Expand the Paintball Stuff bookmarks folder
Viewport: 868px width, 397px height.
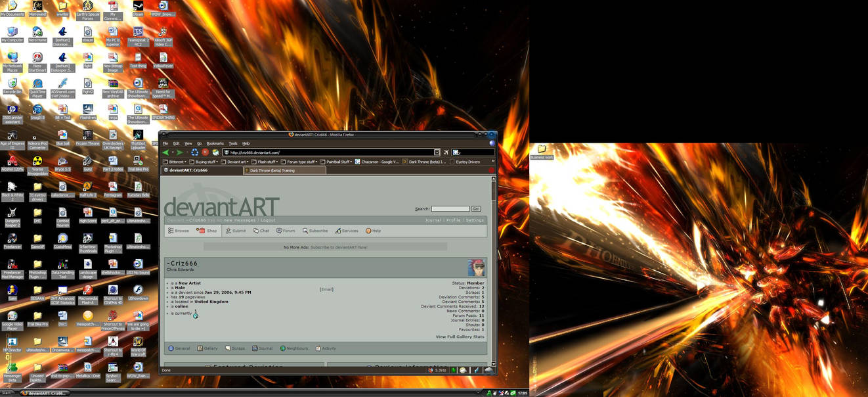coord(337,162)
